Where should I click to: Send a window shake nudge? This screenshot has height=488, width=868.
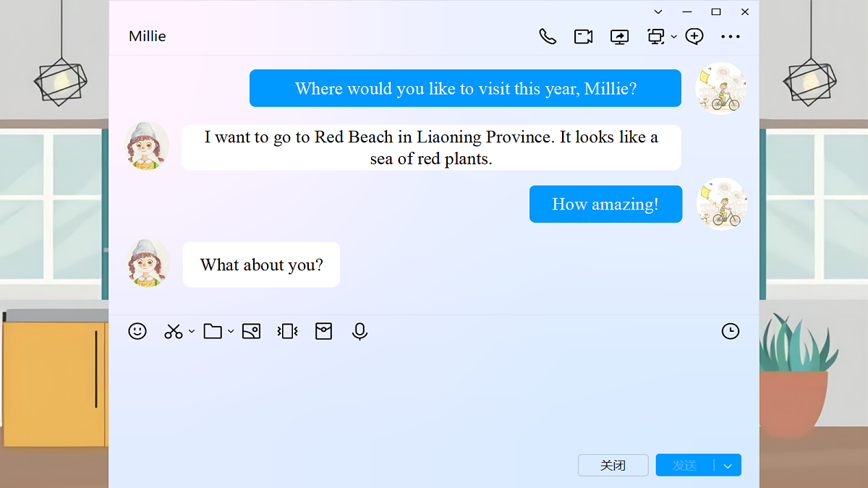tap(287, 331)
